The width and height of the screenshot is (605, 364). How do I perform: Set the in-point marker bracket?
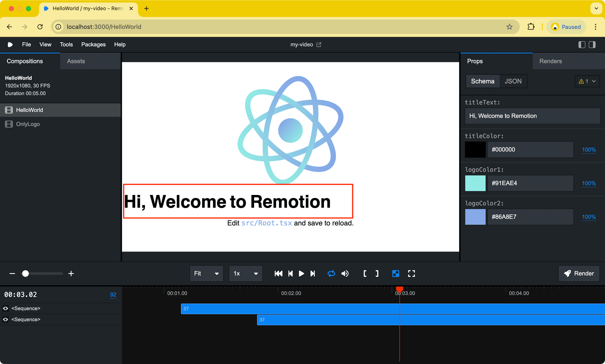[x=365, y=274]
